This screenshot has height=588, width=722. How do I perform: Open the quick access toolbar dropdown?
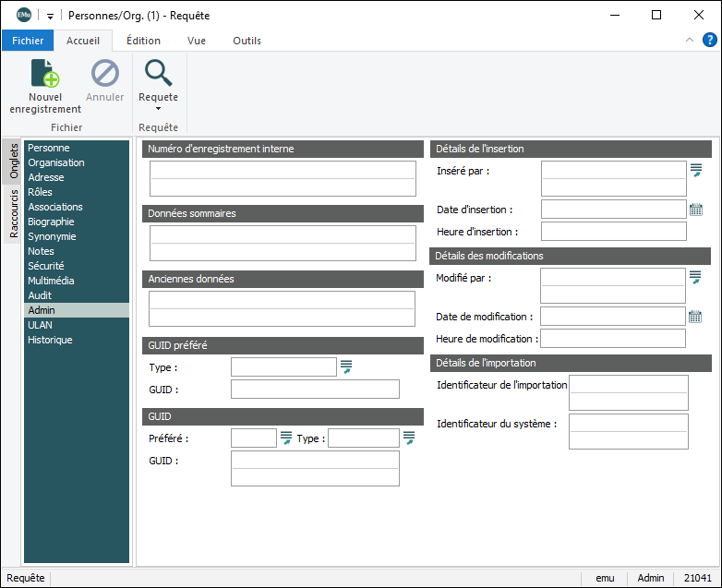click(x=50, y=16)
